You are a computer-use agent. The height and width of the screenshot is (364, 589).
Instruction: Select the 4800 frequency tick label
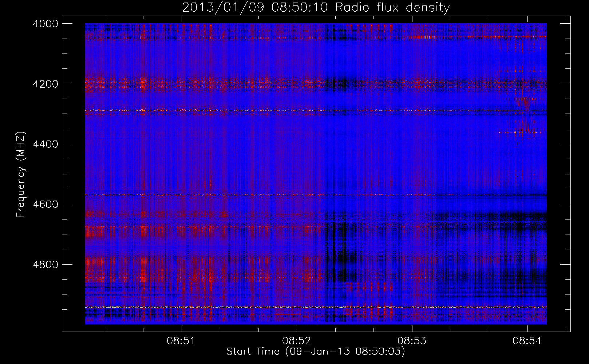click(x=46, y=265)
